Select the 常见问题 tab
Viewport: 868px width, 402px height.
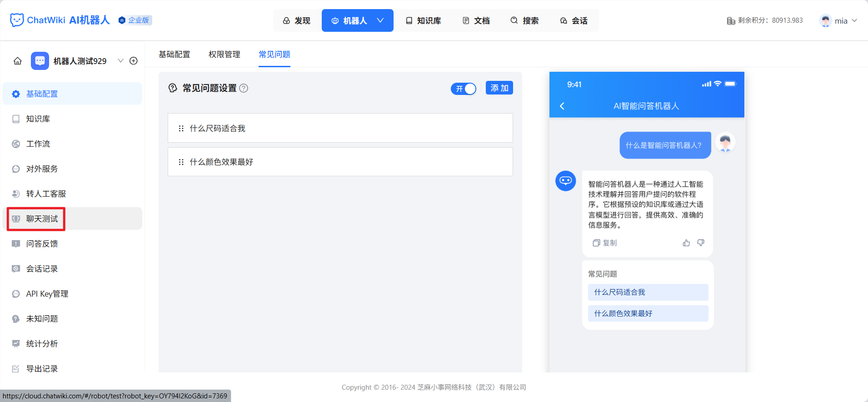click(274, 55)
